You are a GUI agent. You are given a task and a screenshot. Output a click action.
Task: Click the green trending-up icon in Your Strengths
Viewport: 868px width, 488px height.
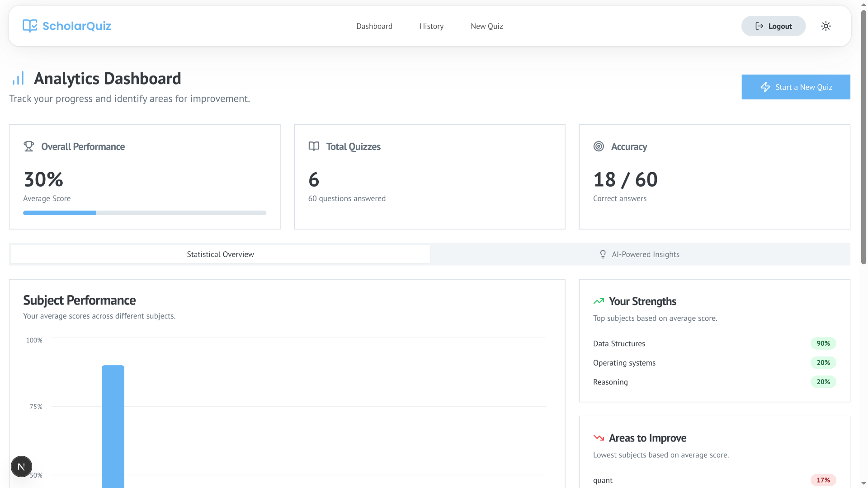coord(599,301)
